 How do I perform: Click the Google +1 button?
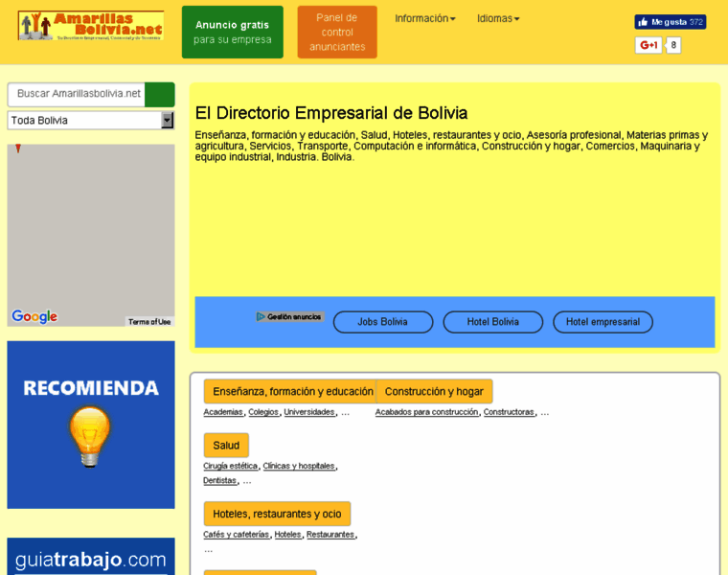click(x=648, y=45)
